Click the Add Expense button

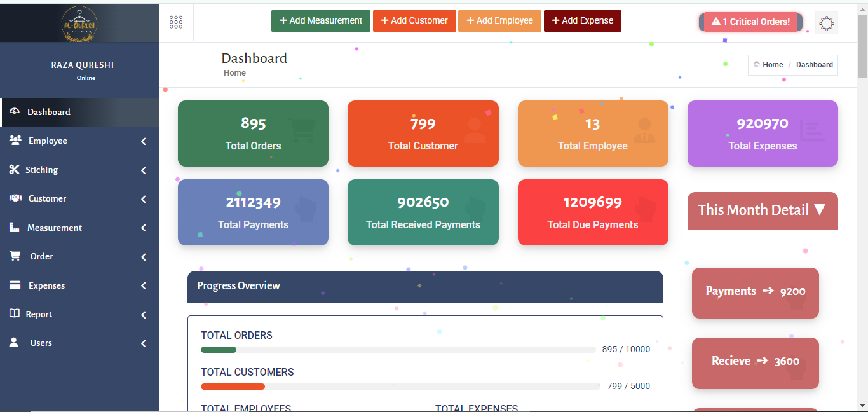583,21
